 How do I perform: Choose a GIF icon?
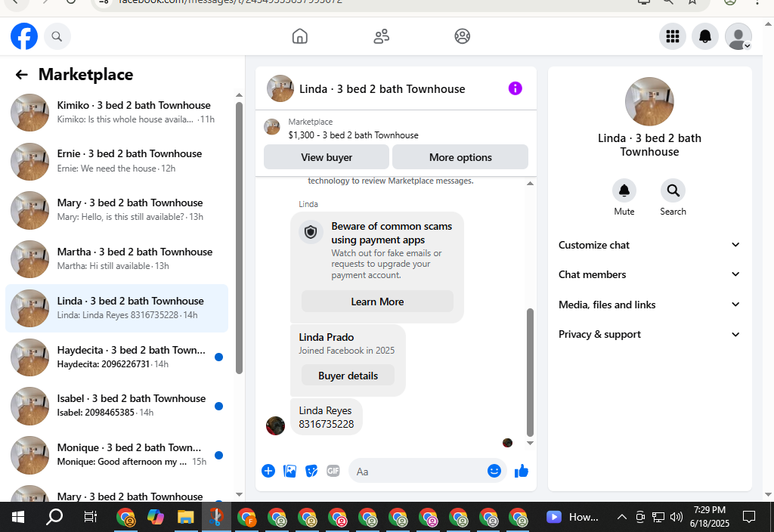333,471
